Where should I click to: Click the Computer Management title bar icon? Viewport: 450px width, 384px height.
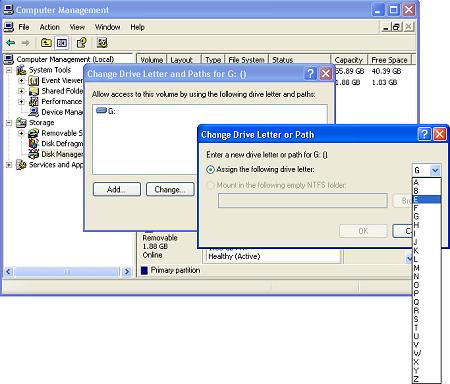8,10
